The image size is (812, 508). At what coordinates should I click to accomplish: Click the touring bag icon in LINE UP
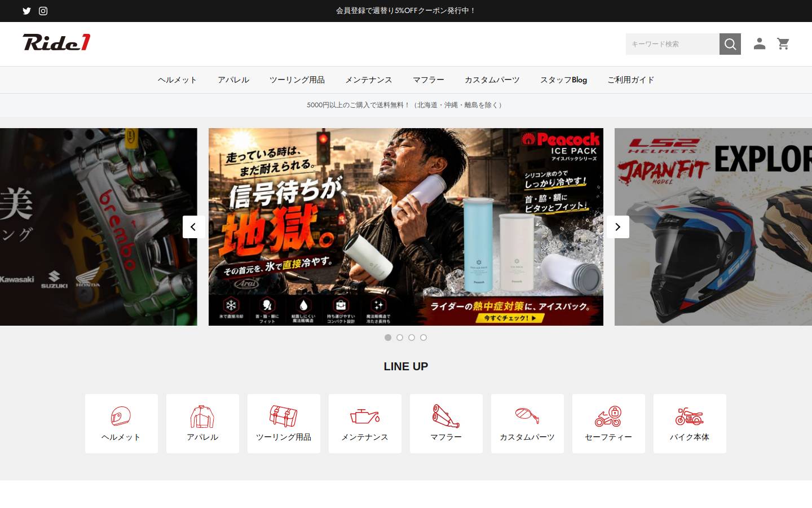tap(283, 416)
